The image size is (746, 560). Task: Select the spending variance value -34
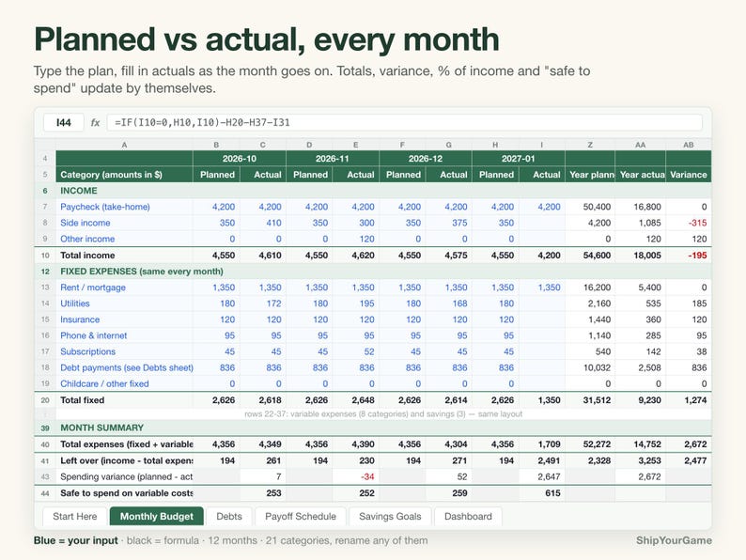click(x=355, y=476)
